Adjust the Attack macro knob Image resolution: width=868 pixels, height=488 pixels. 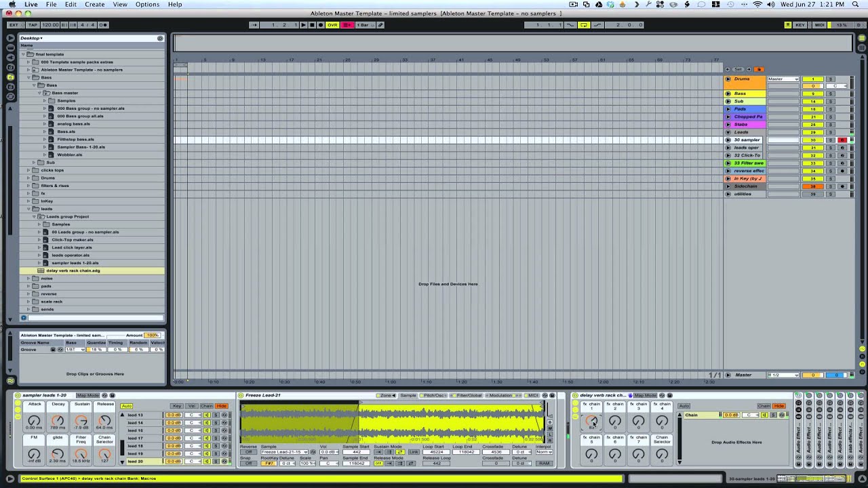(34, 420)
